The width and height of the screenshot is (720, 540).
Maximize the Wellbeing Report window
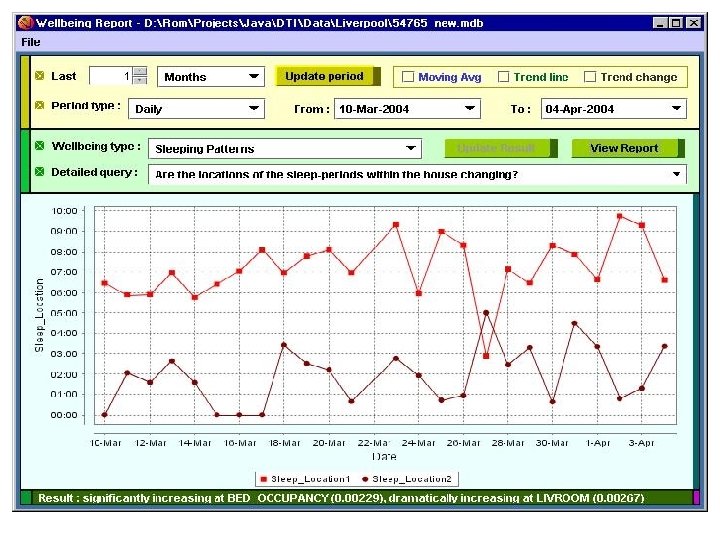coord(676,22)
